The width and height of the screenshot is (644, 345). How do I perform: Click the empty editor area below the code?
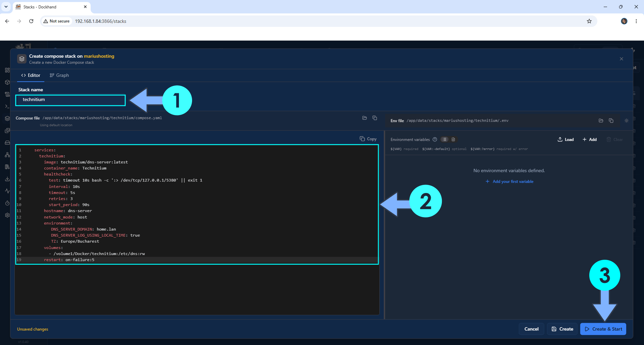tap(197, 289)
